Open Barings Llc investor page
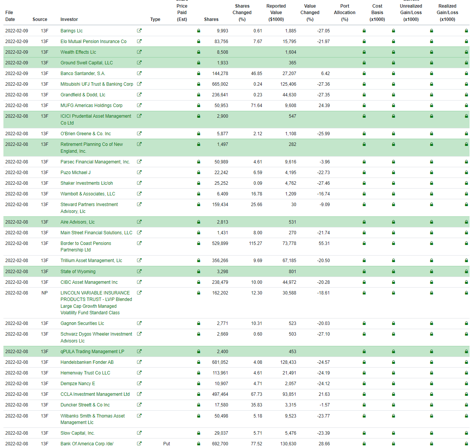The image size is (476, 448). [x=72, y=31]
